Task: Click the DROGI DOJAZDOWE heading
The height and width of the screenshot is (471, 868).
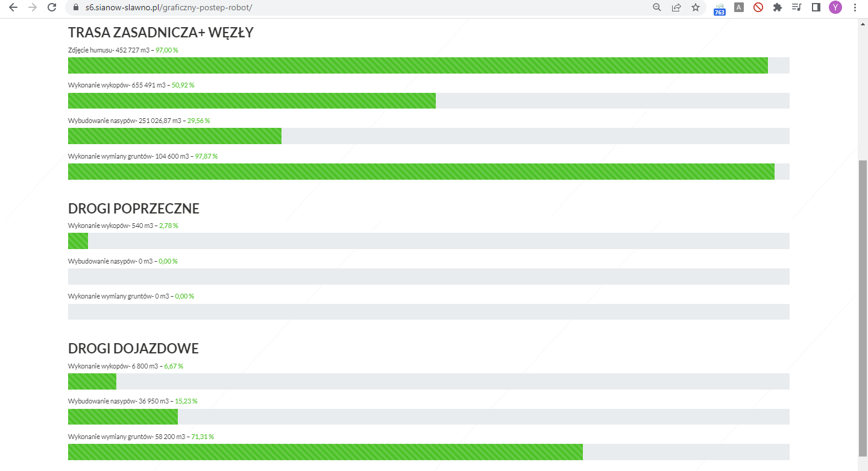Action: click(x=133, y=349)
